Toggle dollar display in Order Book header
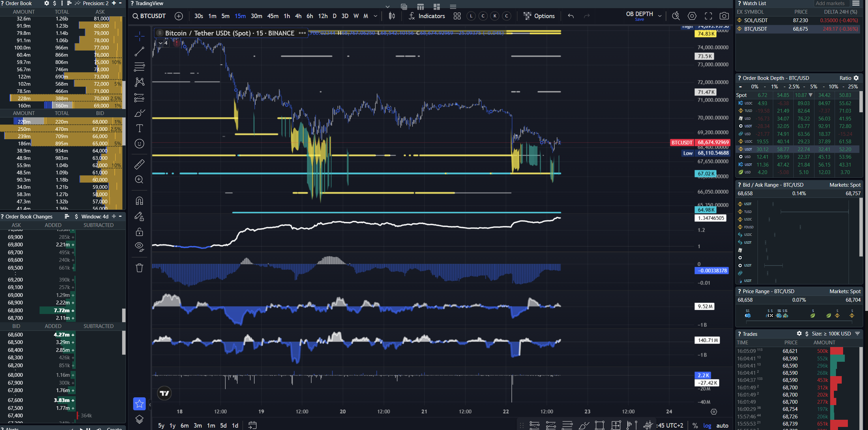 pyautogui.click(x=55, y=3)
